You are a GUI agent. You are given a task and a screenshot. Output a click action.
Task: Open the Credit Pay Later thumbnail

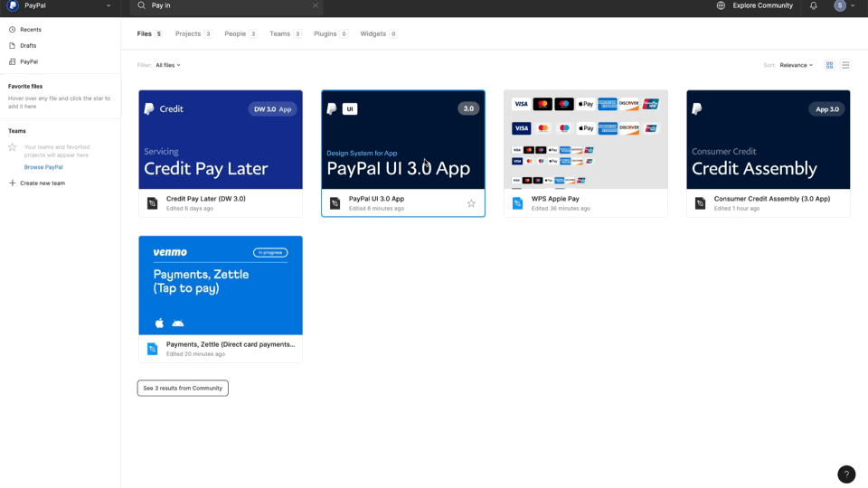221,139
